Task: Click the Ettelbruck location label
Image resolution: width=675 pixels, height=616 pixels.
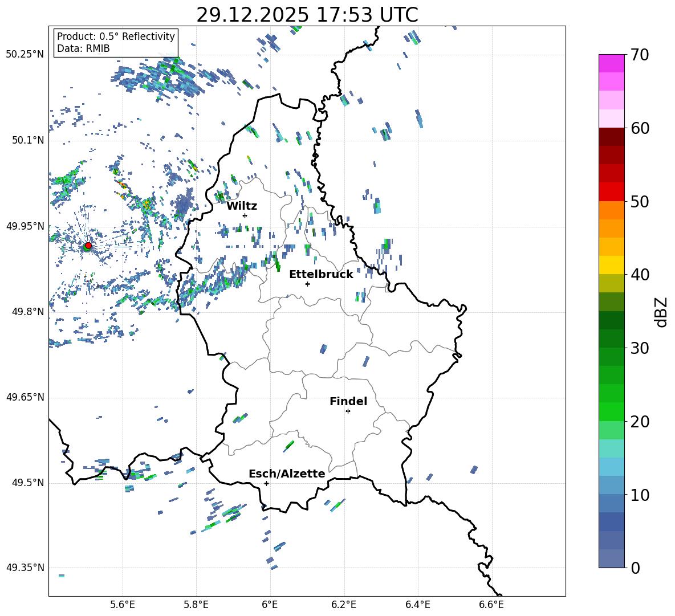Action: tap(320, 275)
